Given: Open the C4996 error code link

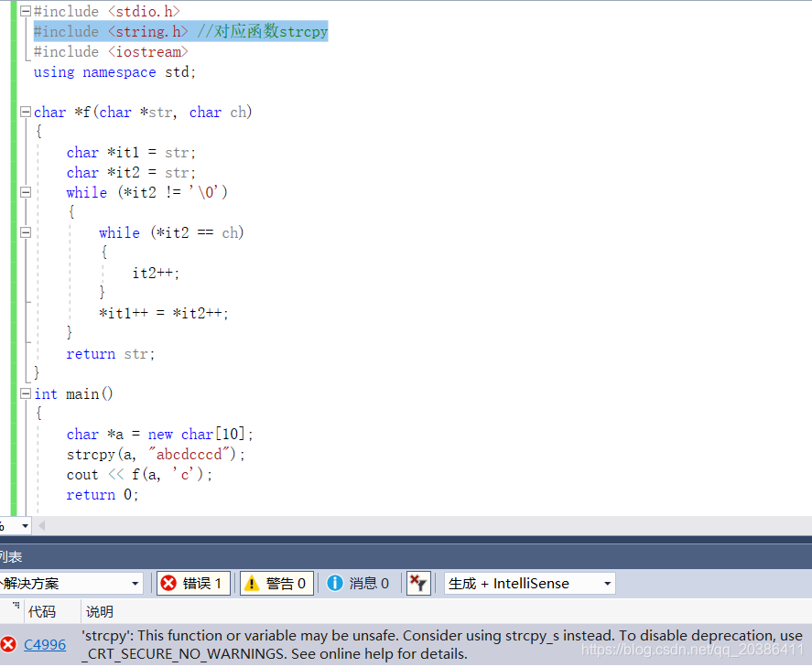Looking at the screenshot, I should (x=45, y=645).
